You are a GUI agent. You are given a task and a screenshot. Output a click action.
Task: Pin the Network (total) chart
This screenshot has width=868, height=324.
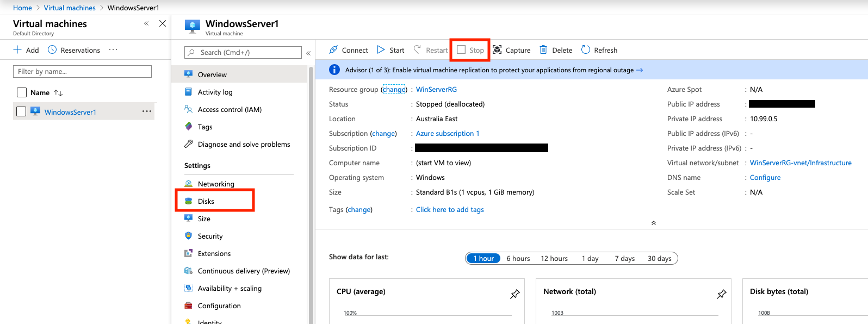tap(721, 294)
